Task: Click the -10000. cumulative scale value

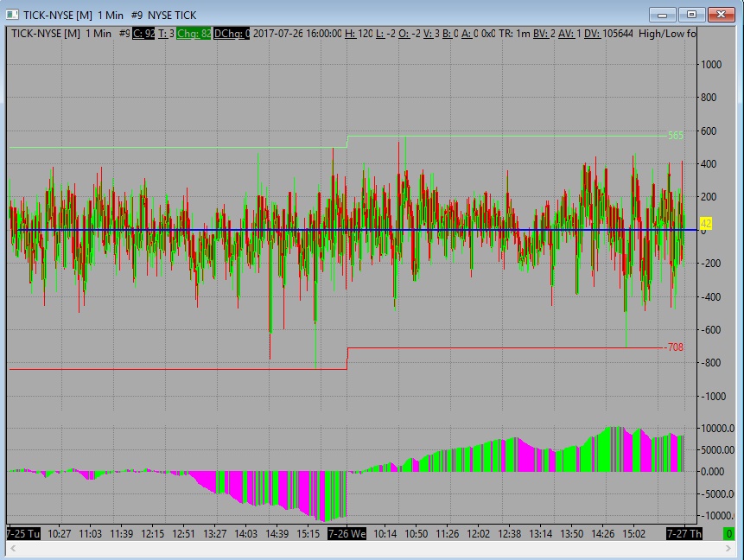Action: [717, 515]
